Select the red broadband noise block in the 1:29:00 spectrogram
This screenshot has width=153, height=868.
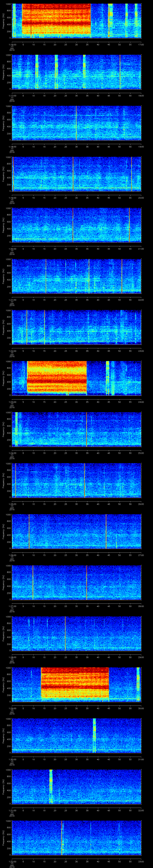click(75, 683)
